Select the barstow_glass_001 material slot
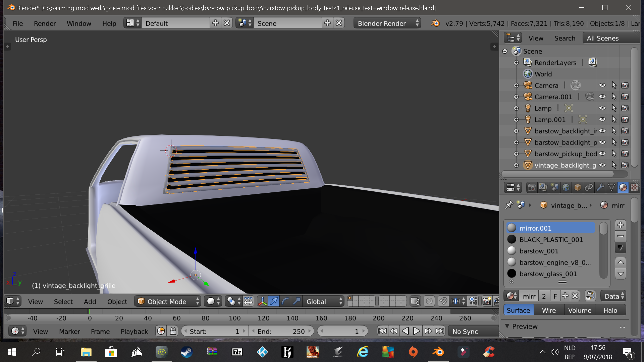Viewport: 644px width, 362px height. (551, 274)
